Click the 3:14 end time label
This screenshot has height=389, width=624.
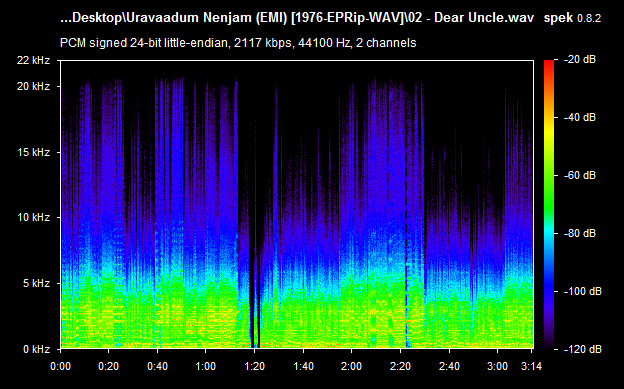532,366
